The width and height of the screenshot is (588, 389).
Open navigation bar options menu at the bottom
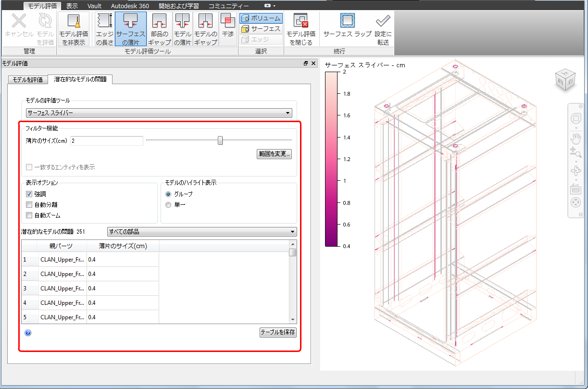tap(580, 214)
